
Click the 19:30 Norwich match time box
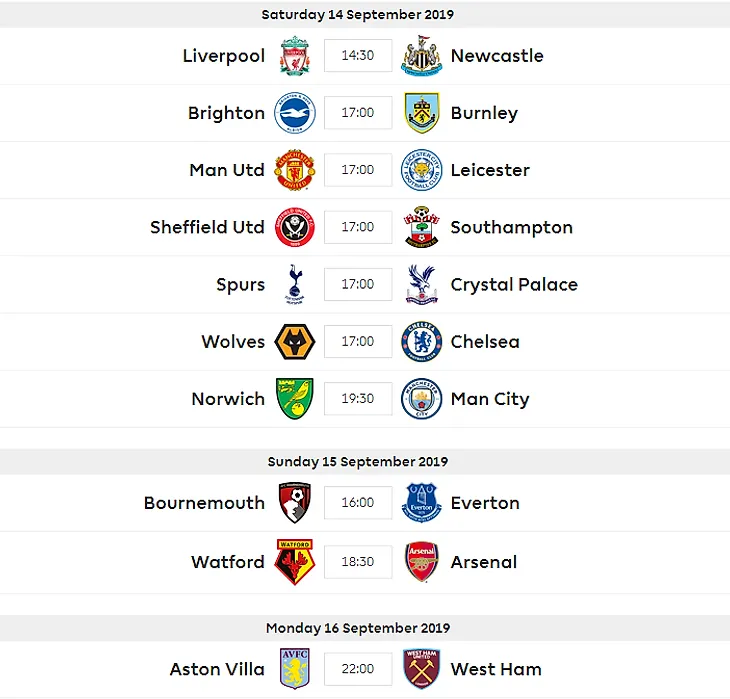(x=358, y=399)
